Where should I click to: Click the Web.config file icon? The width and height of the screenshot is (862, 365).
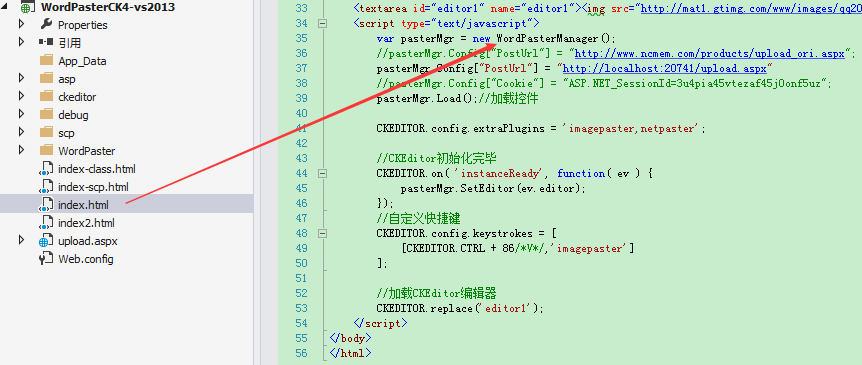pos(46,259)
